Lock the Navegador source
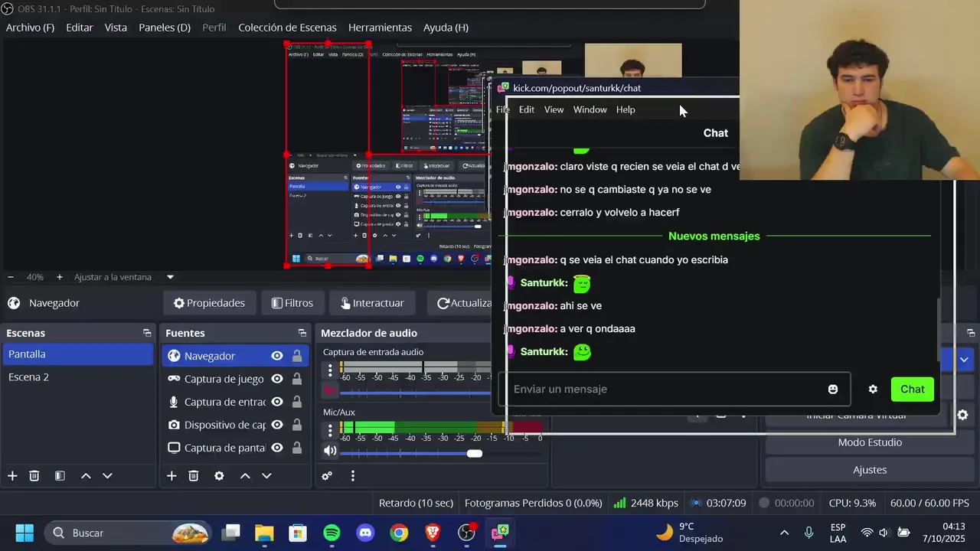 tap(297, 356)
